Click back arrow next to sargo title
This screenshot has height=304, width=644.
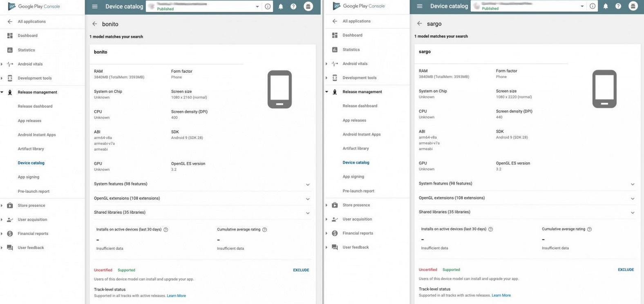point(420,24)
